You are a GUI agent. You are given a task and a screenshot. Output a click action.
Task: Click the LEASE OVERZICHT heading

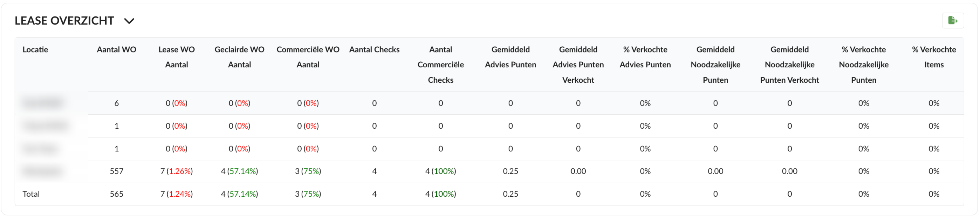[x=64, y=21]
